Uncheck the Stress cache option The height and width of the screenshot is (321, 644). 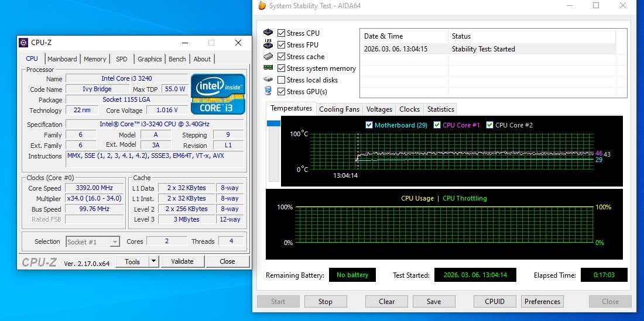[282, 57]
